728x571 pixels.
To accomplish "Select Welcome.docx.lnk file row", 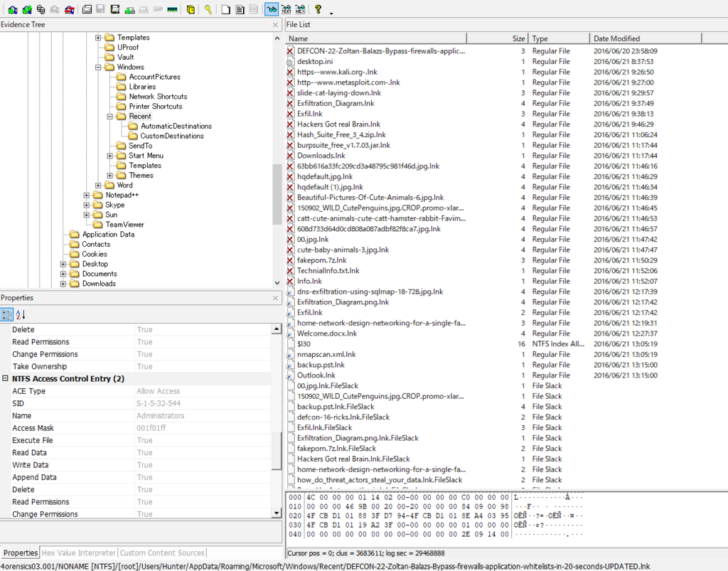I will [x=327, y=333].
